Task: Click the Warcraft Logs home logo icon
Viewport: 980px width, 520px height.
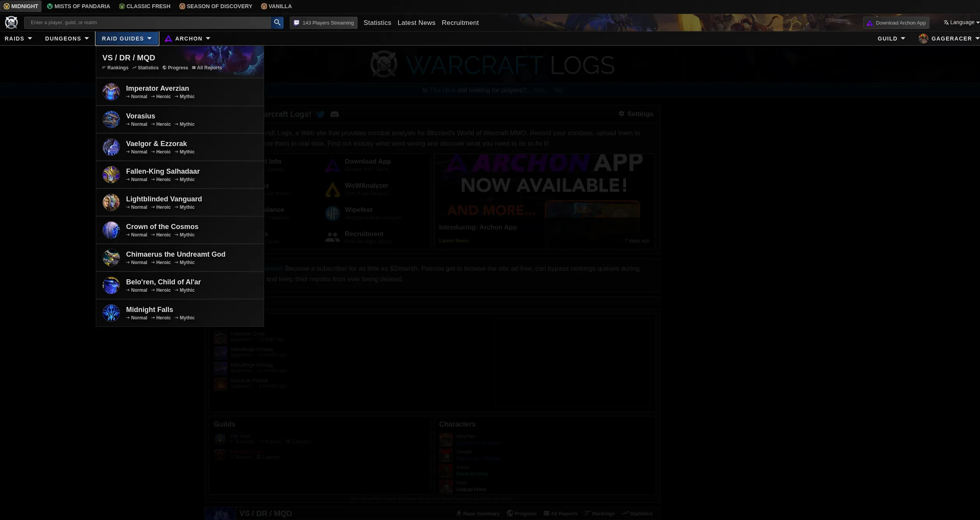Action: [11, 22]
